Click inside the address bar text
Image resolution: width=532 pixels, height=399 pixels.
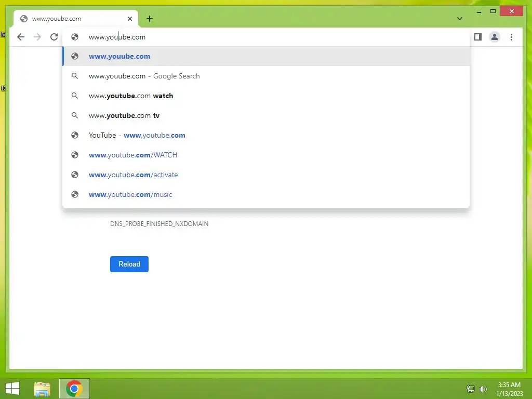click(x=117, y=37)
